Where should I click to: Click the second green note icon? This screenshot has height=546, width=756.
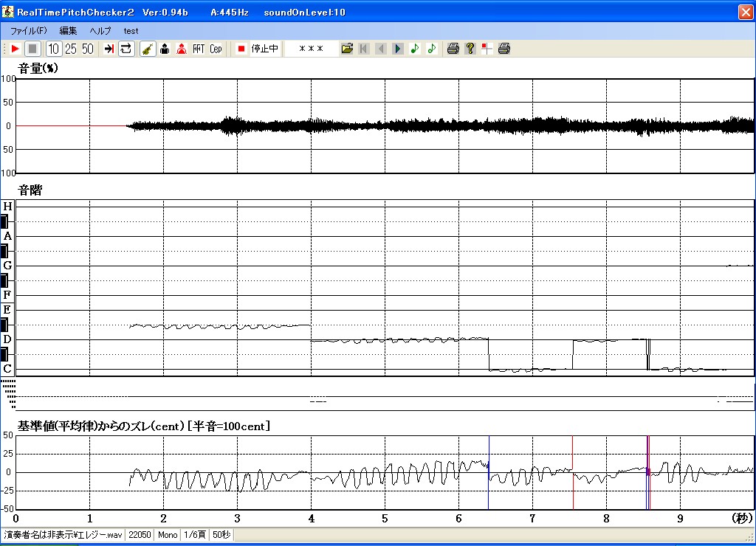tap(431, 49)
